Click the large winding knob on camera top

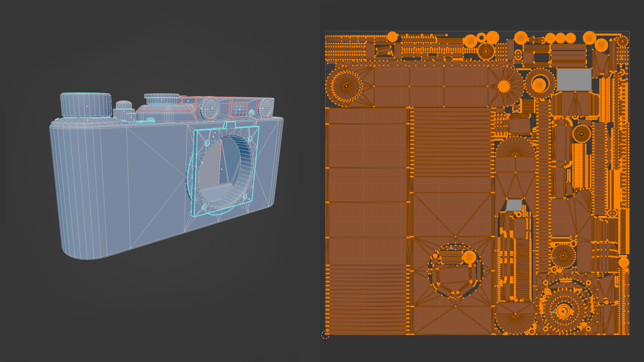86,105
